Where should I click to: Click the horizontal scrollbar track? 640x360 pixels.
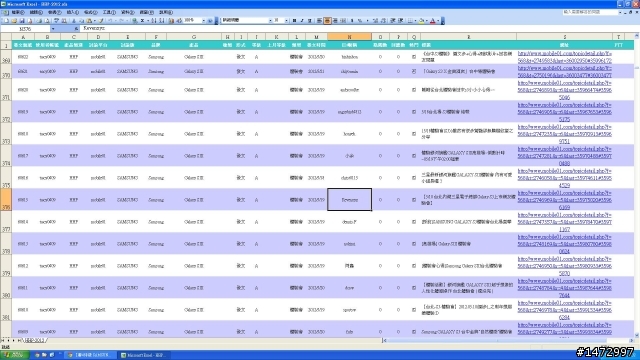point(508,340)
